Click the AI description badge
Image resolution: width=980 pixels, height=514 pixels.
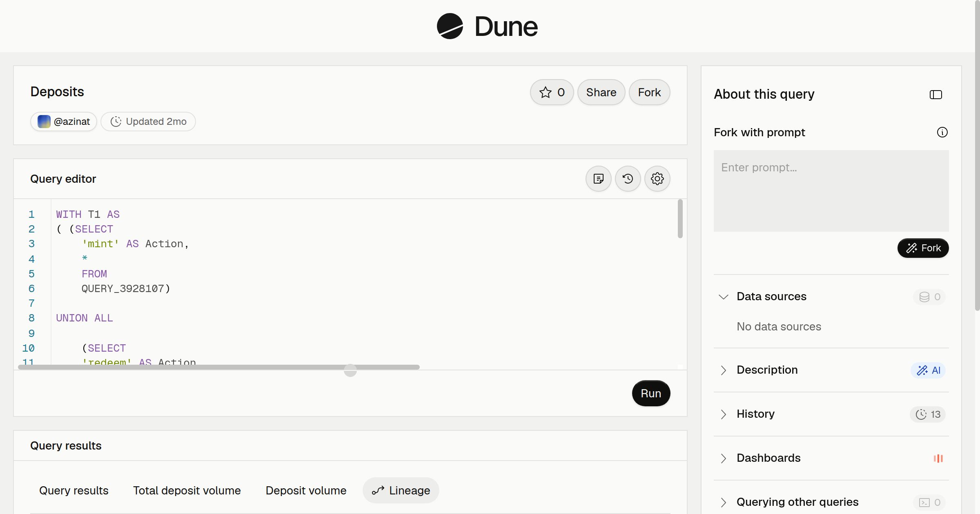tap(929, 370)
